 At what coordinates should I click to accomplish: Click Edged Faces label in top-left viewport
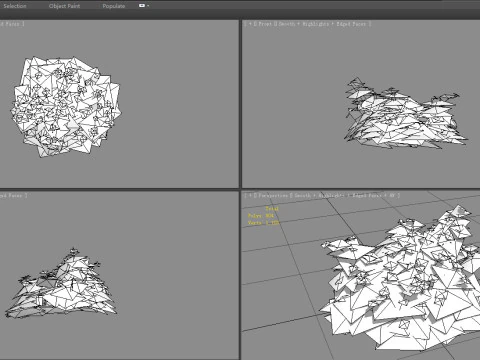[10, 24]
